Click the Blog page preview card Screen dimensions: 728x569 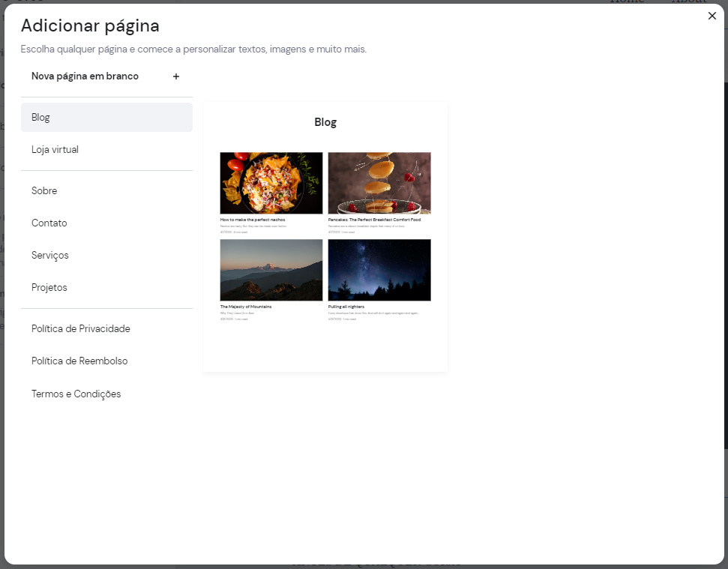[325, 236]
